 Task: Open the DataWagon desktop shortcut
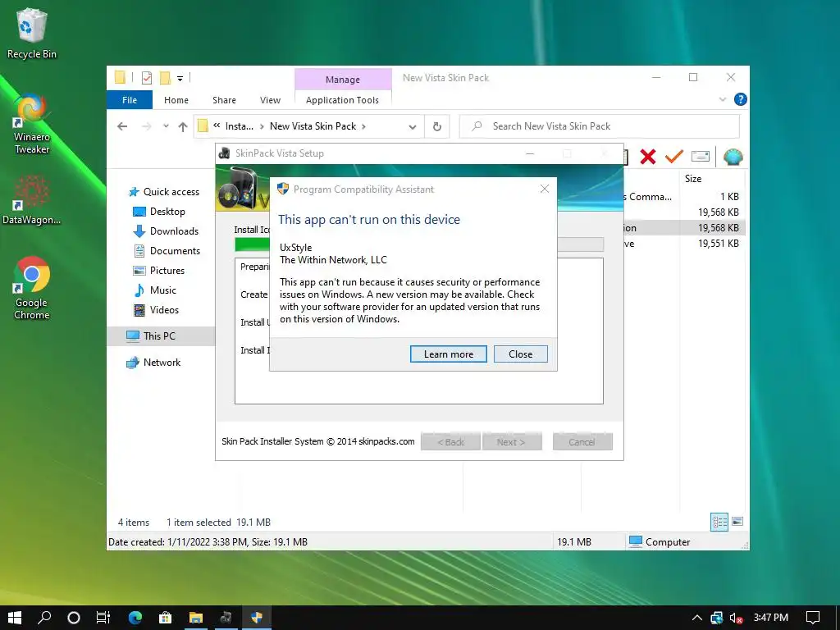[x=32, y=200]
